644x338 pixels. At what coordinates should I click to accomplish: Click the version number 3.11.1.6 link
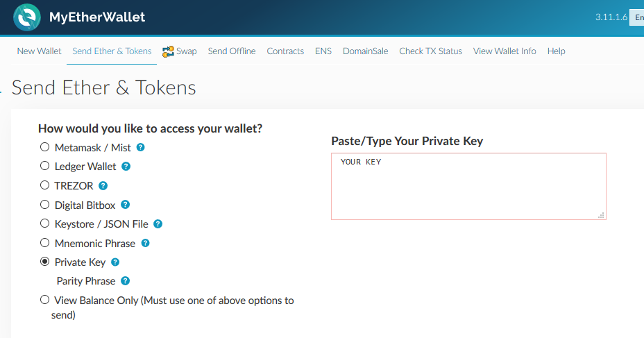(x=611, y=17)
